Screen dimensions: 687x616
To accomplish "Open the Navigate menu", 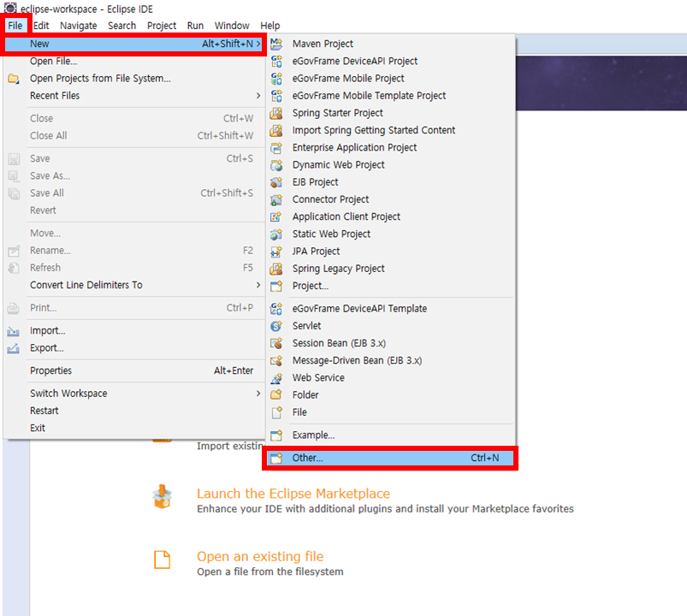I will pyautogui.click(x=79, y=26).
